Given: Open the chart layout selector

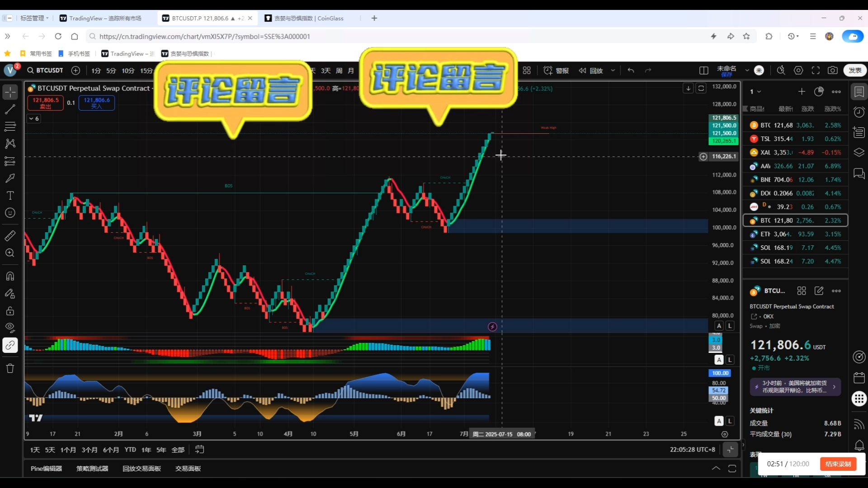Looking at the screenshot, I should (x=704, y=70).
